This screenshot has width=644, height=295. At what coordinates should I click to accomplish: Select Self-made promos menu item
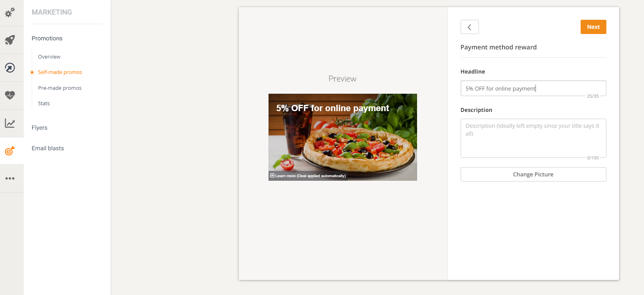coord(60,72)
